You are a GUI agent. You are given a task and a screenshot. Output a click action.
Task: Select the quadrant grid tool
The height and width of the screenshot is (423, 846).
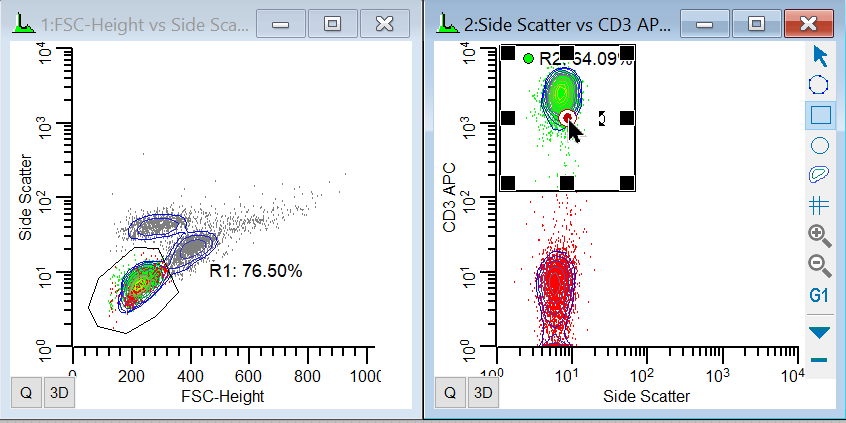pyautogui.click(x=820, y=205)
